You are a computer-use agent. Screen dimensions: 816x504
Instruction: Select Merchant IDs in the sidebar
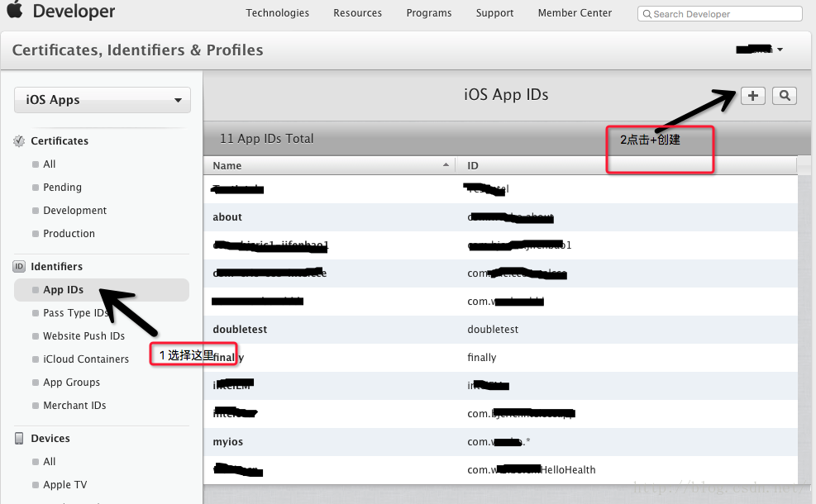[74, 406]
